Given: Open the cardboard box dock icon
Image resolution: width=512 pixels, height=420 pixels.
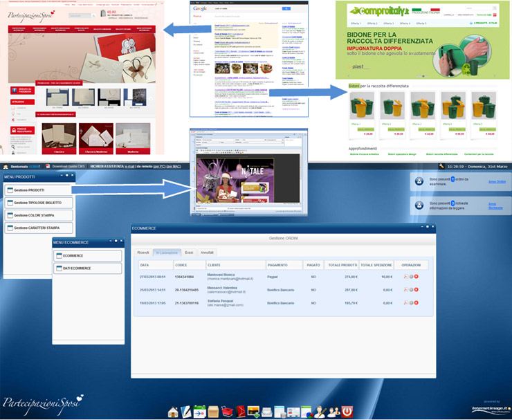Looking at the screenshot, I should [x=213, y=412].
